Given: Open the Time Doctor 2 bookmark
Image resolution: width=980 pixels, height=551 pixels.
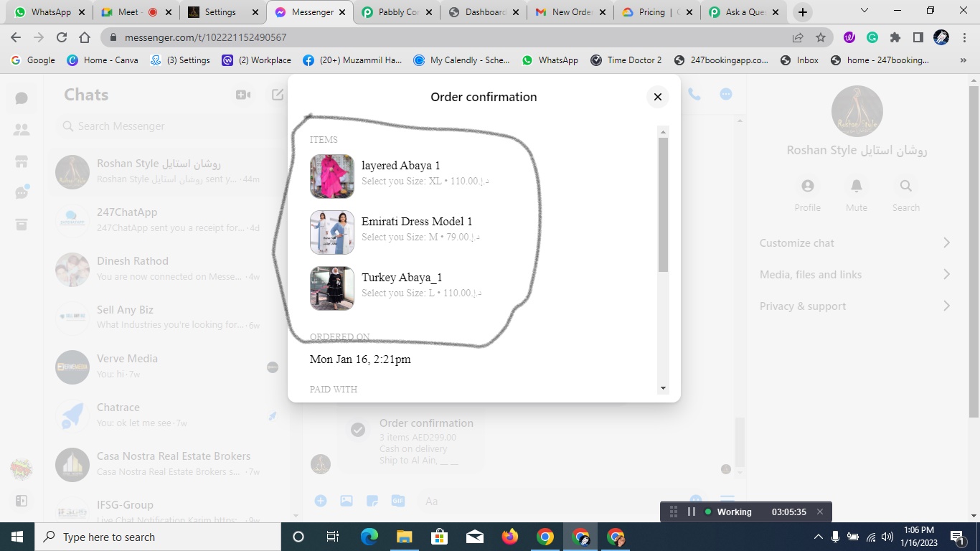Looking at the screenshot, I should 626,60.
